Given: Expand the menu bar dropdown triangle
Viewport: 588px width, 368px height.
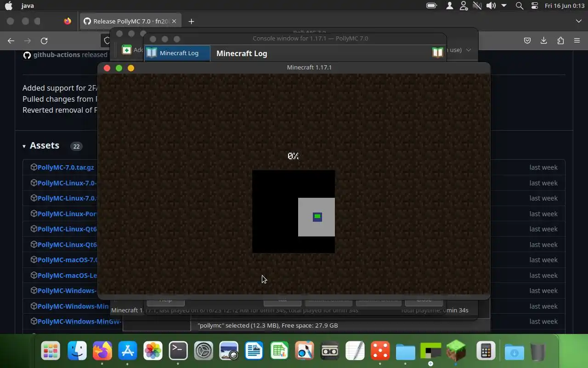Looking at the screenshot, I should coord(504,6).
